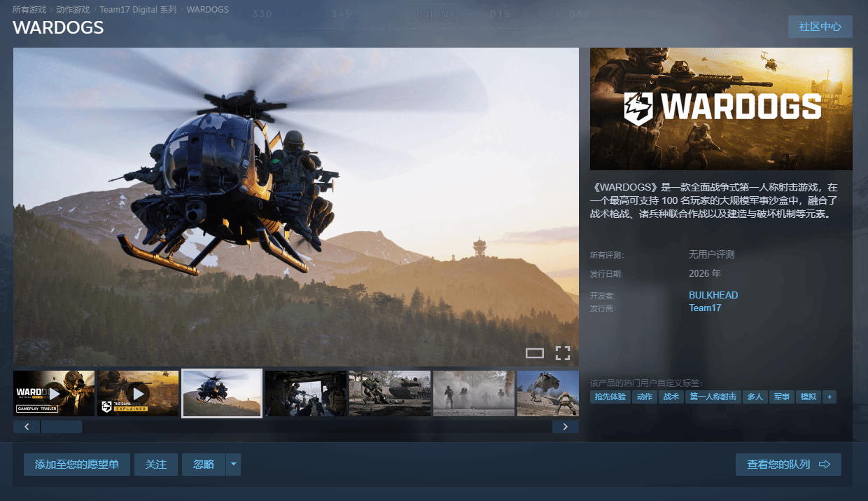Click the 无用户评测 review text
The height and width of the screenshot is (501, 868).
tap(712, 254)
